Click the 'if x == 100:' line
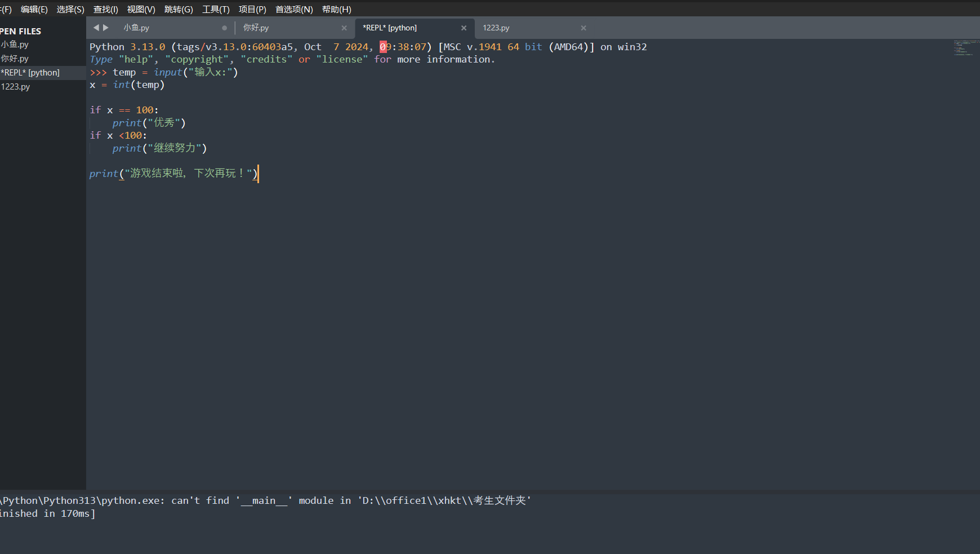This screenshot has height=554, width=980. coord(124,110)
